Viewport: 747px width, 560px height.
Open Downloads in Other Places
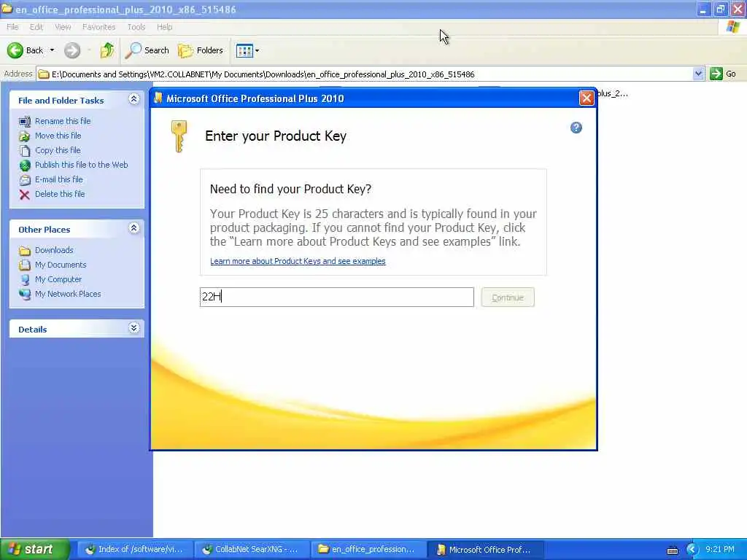click(x=54, y=250)
